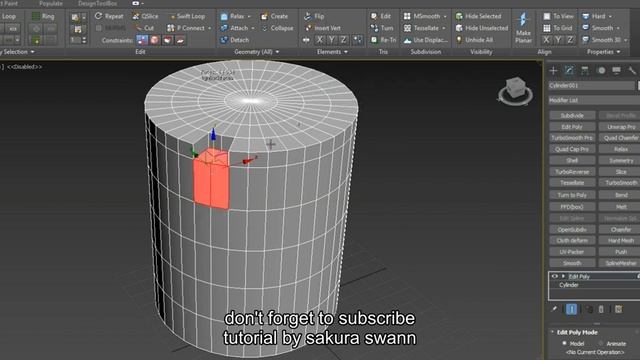The image size is (640, 360).
Task: Click the Collapse tool
Action: tap(278, 28)
